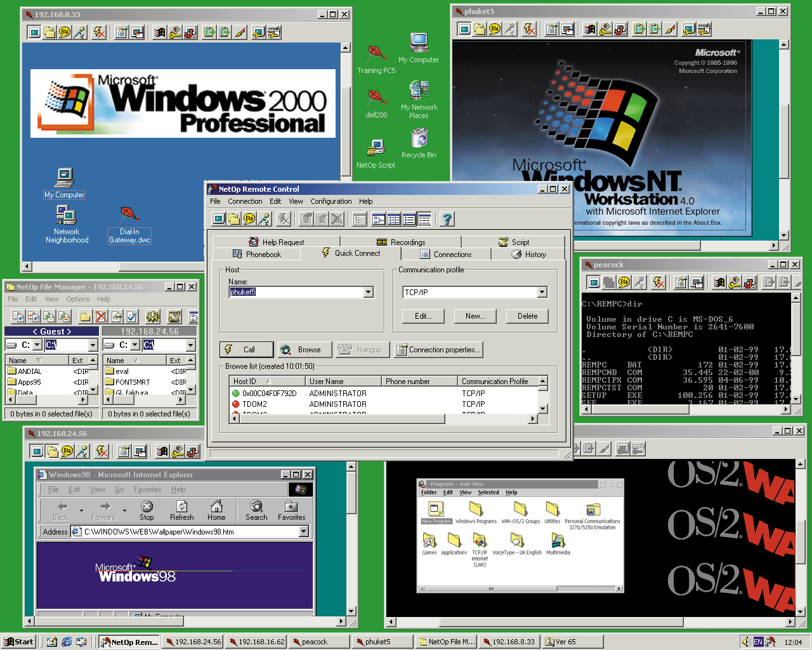Click File Transfer folders icon in phuket5 window toolbar
This screenshot has width=812, height=650.
click(x=480, y=29)
